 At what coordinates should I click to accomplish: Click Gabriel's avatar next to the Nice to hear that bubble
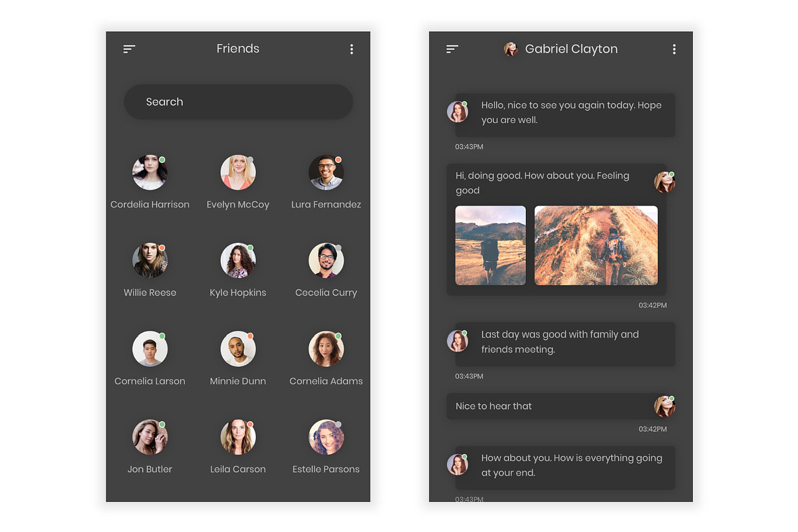point(665,406)
